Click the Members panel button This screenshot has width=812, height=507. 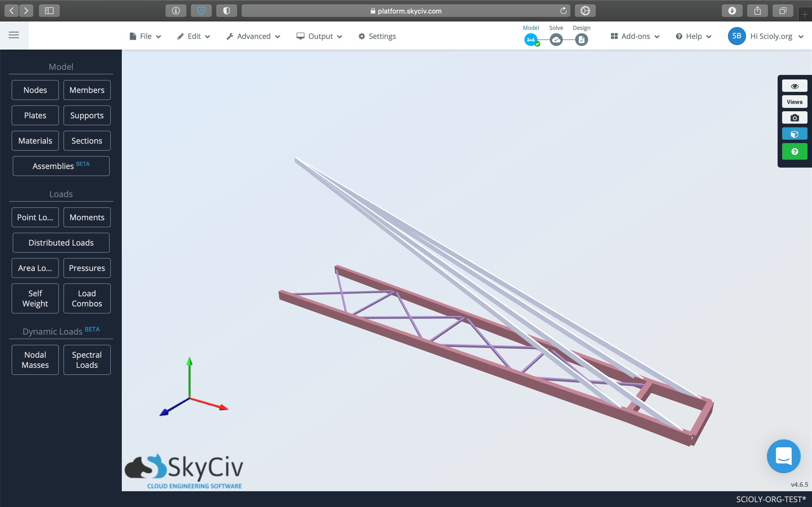pos(87,90)
